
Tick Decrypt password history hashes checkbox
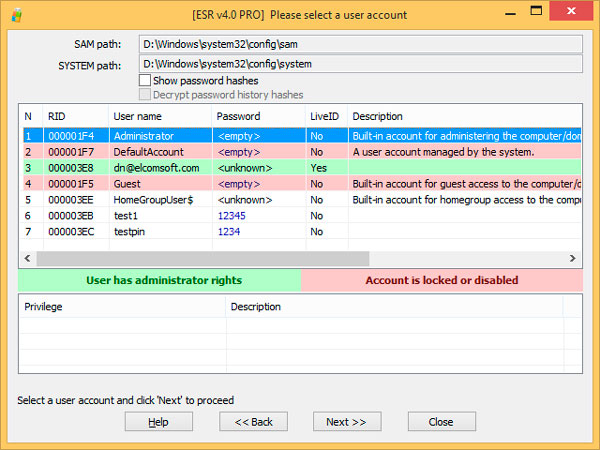tap(146, 94)
